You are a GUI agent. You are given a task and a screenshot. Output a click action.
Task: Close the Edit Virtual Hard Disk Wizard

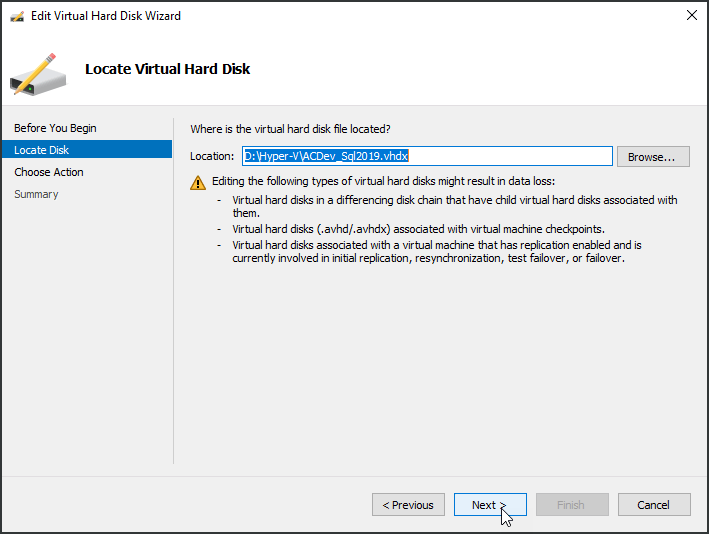(691, 16)
